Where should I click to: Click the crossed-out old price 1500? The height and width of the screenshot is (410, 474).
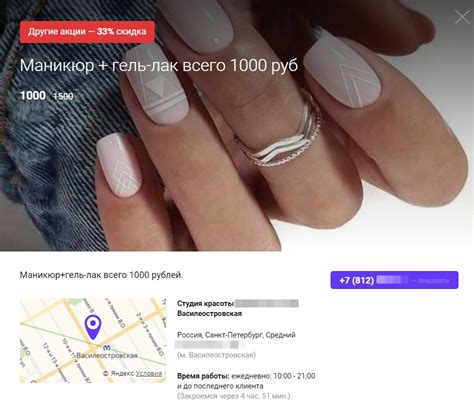63,96
